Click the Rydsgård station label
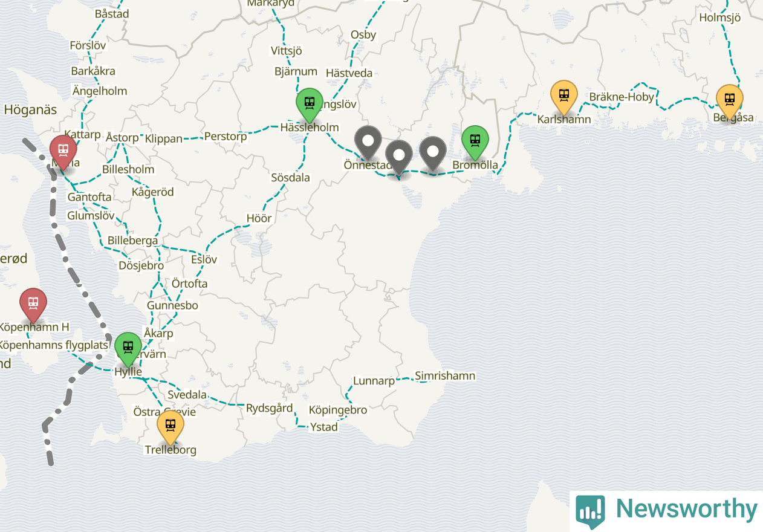Viewport: 763px width, 532px height. (270, 408)
